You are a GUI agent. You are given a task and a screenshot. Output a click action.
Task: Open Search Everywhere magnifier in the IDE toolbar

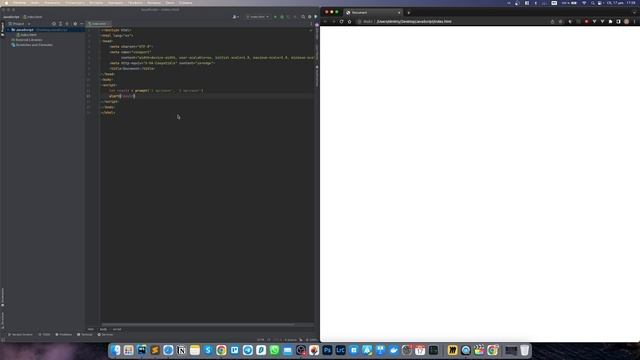click(x=303, y=17)
